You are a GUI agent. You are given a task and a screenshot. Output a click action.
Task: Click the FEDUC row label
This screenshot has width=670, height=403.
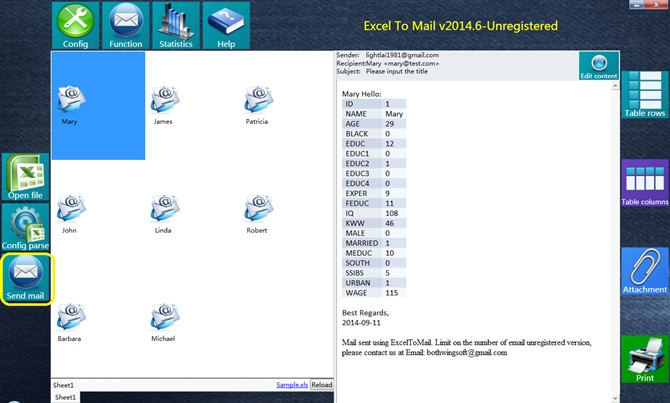(x=357, y=203)
